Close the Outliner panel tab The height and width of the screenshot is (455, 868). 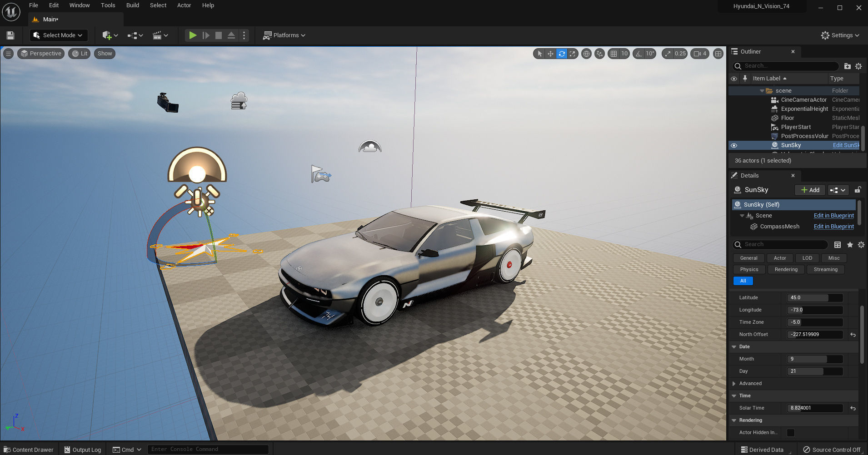[793, 52]
